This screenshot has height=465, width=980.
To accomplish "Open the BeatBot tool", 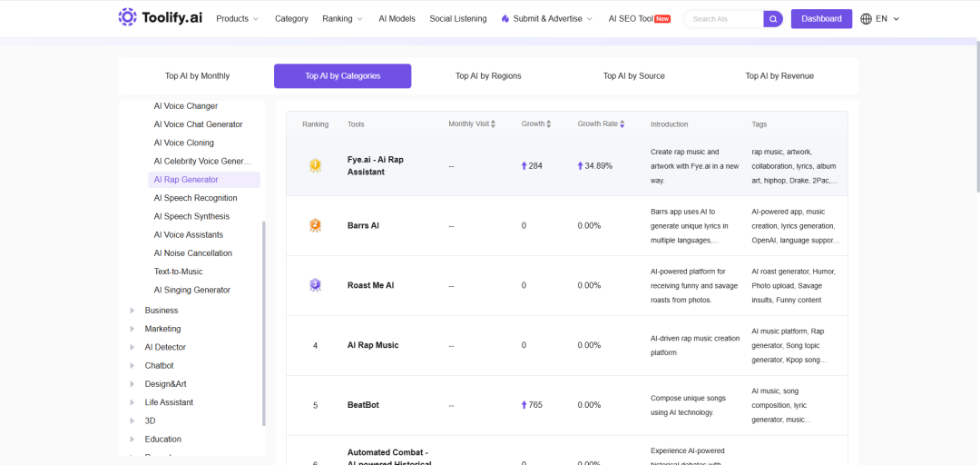I will pos(363,405).
